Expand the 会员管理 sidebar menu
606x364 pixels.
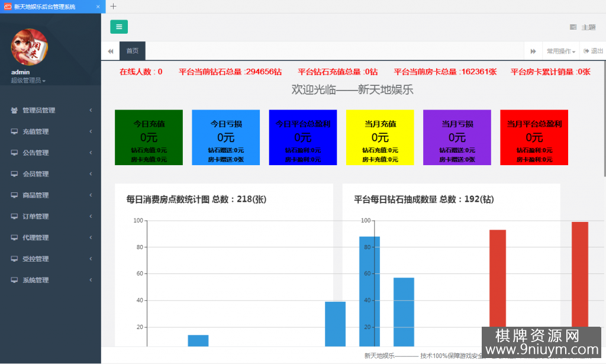[x=50, y=174]
